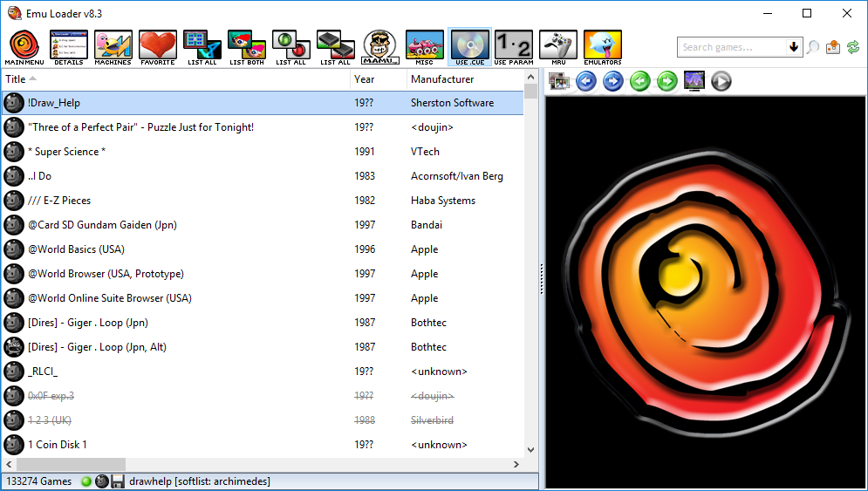This screenshot has width=868, height=491.
Task: Select @World Browser (USA, Prototype) row
Action: pos(263,274)
